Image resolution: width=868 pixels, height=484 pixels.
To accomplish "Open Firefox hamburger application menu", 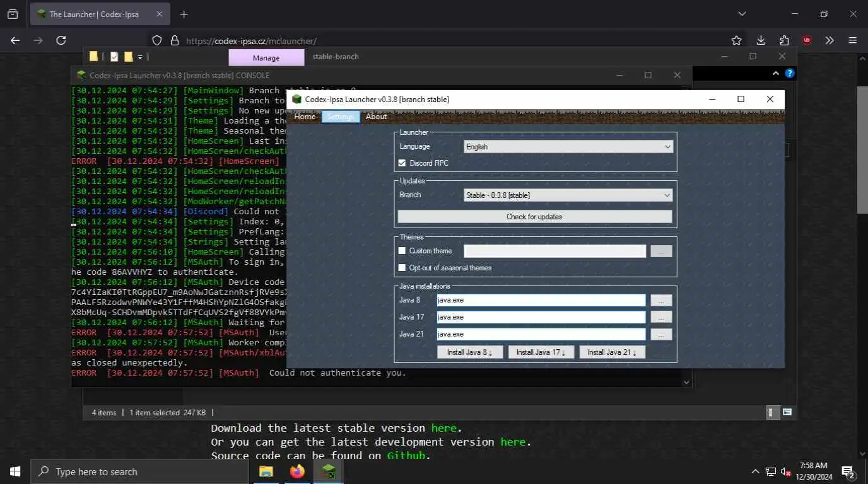I will pyautogui.click(x=853, y=40).
